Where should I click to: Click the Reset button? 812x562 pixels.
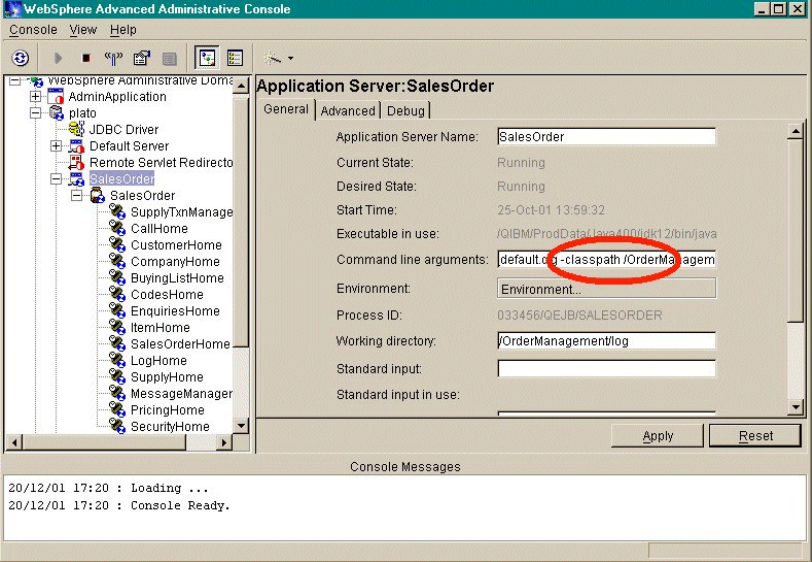click(755, 436)
